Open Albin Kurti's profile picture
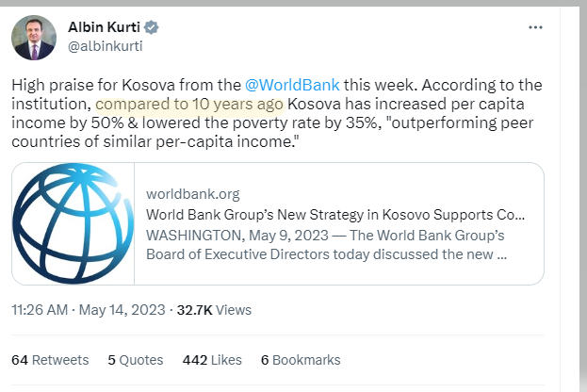The width and height of the screenshot is (587, 392). coord(34,38)
